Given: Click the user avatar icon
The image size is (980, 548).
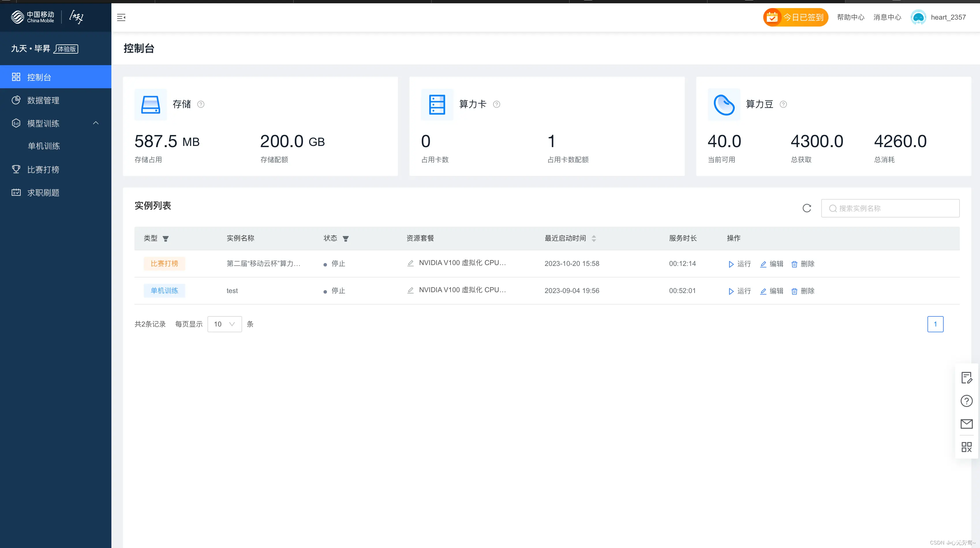Looking at the screenshot, I should pyautogui.click(x=918, y=17).
